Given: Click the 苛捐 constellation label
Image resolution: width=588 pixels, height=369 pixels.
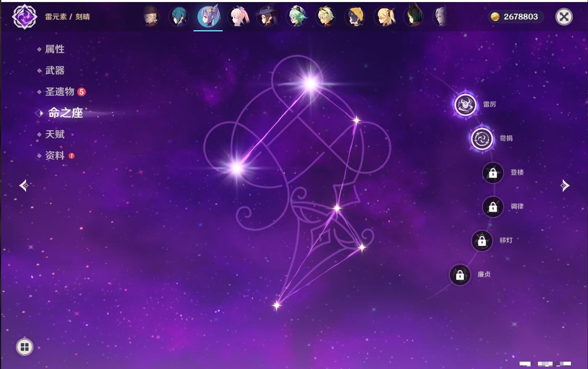Looking at the screenshot, I should point(506,138).
